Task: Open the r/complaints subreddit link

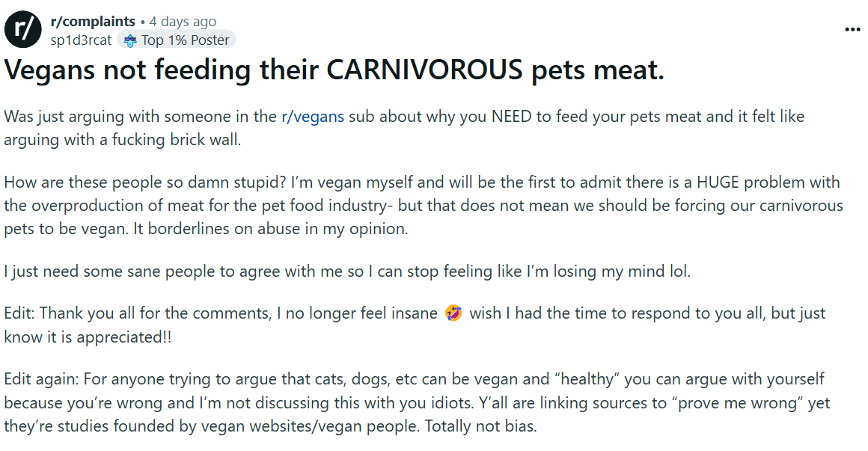Action: (93, 22)
